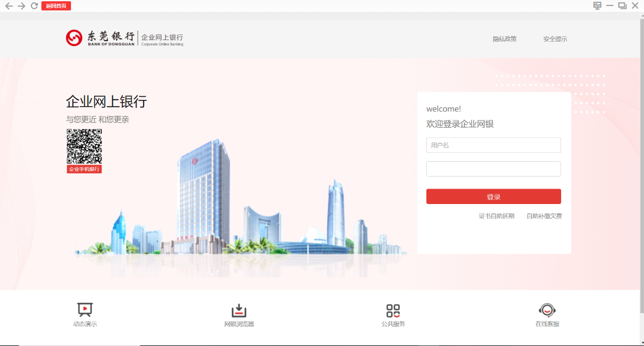Click the 返回首页 button
644x346 pixels.
[55, 5]
